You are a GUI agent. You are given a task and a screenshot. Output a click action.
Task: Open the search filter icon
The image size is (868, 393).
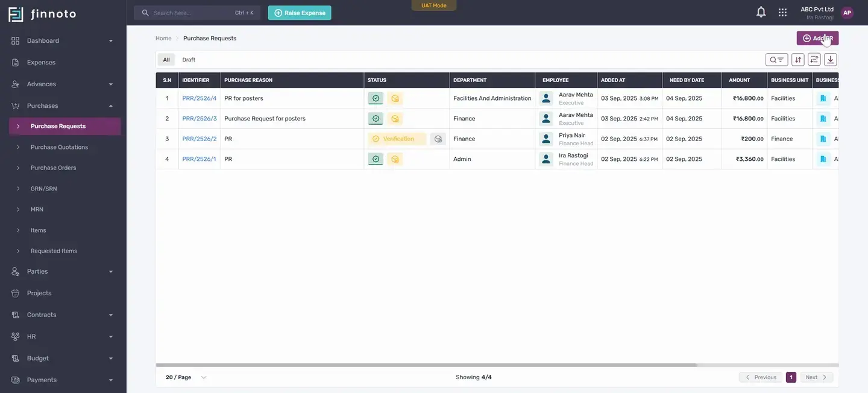(777, 60)
